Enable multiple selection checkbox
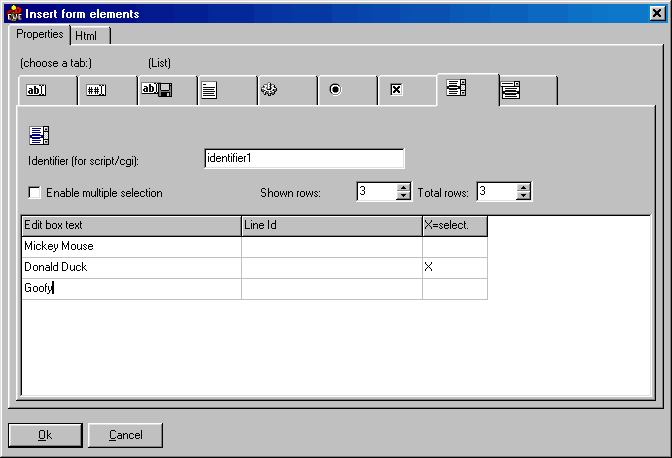 pyautogui.click(x=35, y=193)
